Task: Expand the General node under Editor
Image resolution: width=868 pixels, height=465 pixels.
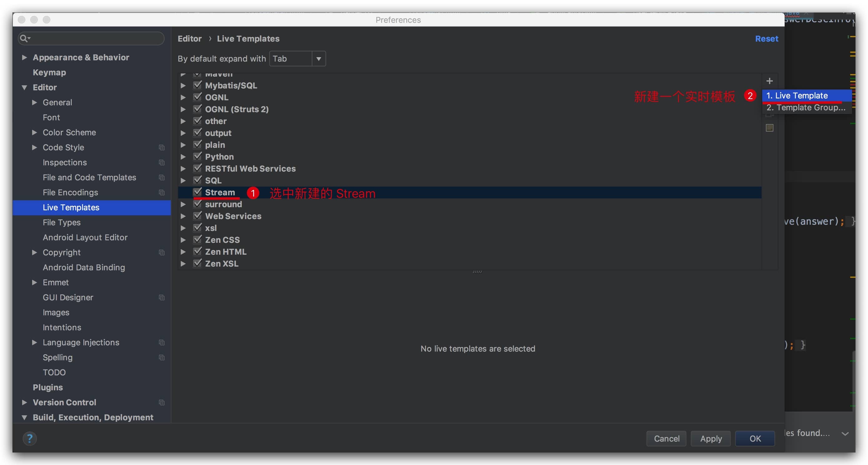Action: pyautogui.click(x=34, y=102)
